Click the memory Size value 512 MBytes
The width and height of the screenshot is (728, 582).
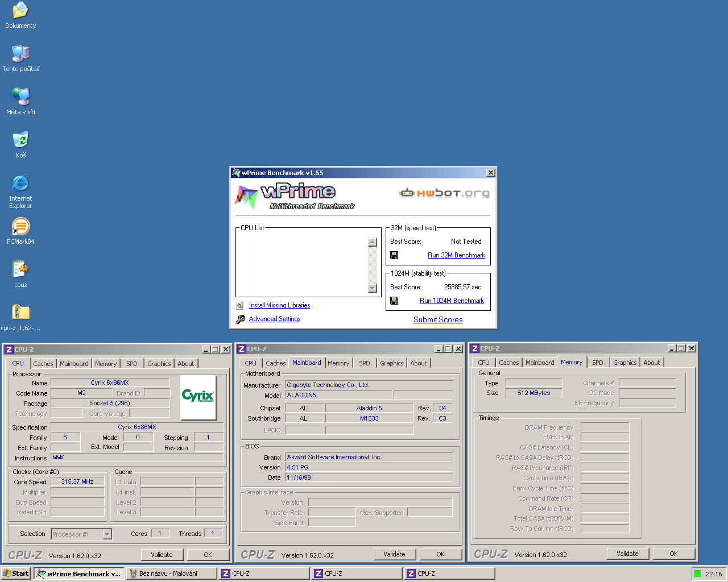[x=534, y=393]
